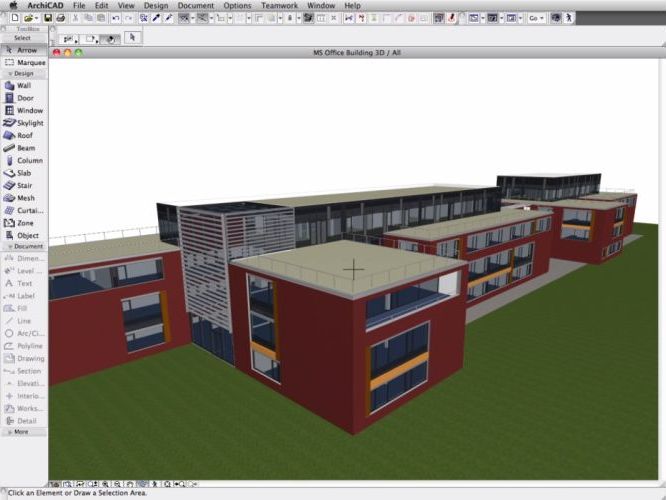Viewport: 666px width, 500px height.
Task: Select the Arrow tool
Action: point(24,50)
